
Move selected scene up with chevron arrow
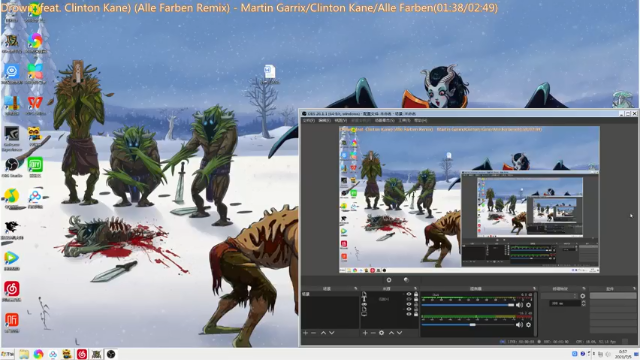click(323, 333)
